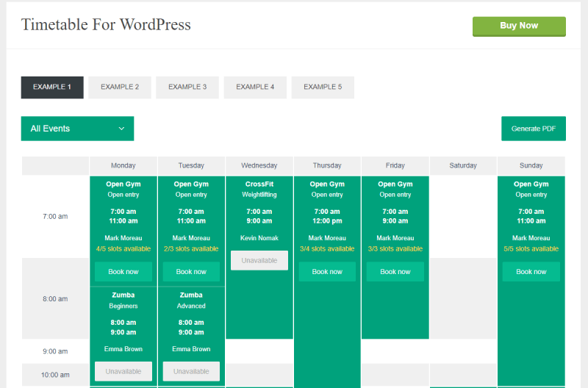588x388 pixels.
Task: Click the Thursday column header
Action: [x=327, y=165]
